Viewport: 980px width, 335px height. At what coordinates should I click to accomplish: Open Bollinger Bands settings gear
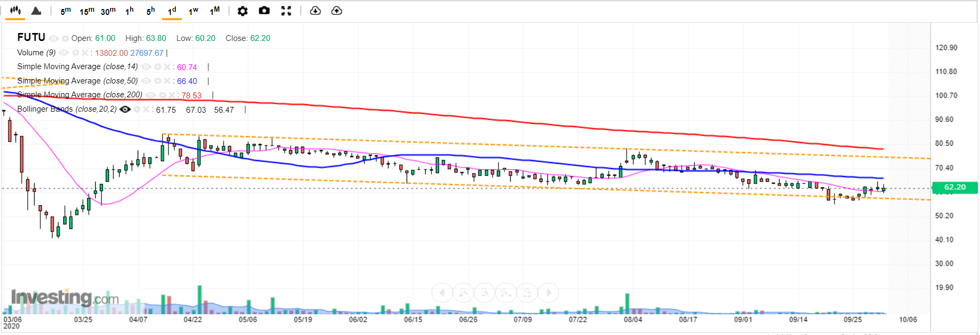[137, 109]
